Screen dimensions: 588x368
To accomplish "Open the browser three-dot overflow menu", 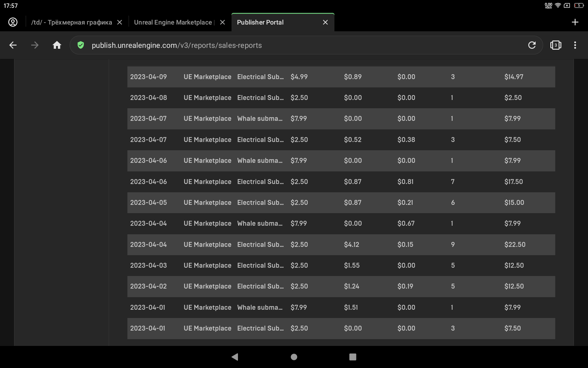I will 575,45.
